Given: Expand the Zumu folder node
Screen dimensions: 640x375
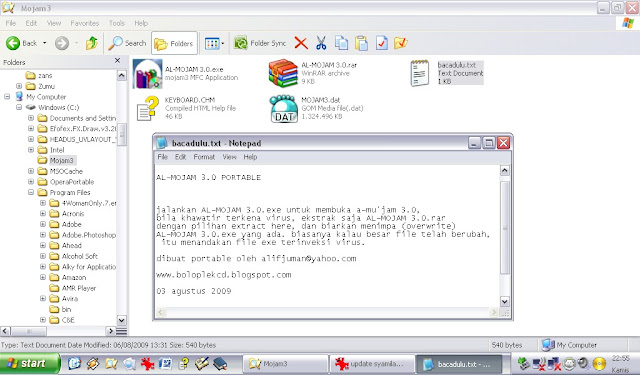Looking at the screenshot, I should [x=19, y=86].
